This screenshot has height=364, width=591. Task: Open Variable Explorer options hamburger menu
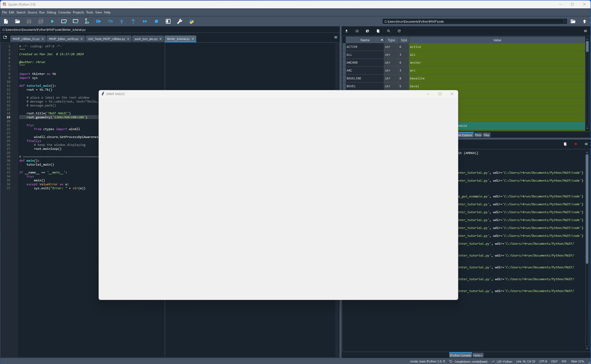tap(585, 31)
